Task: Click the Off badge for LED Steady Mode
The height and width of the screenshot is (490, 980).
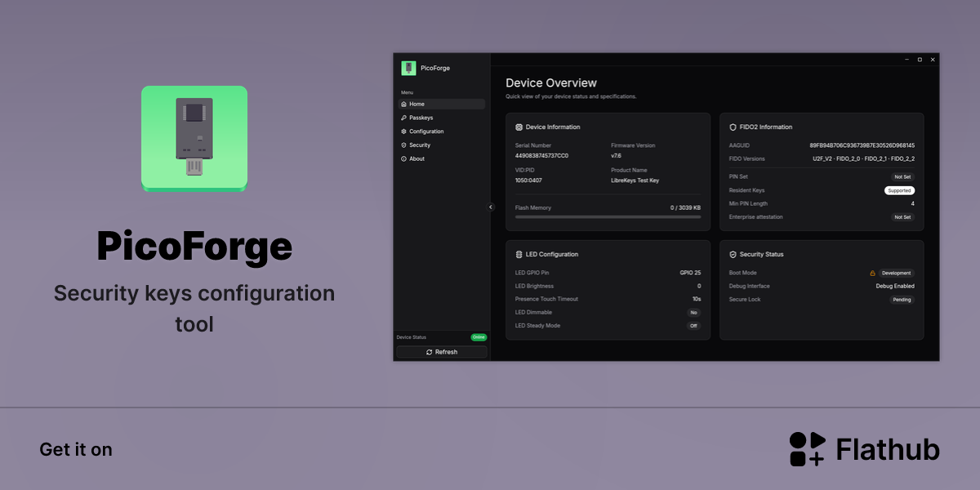Action: click(x=693, y=326)
